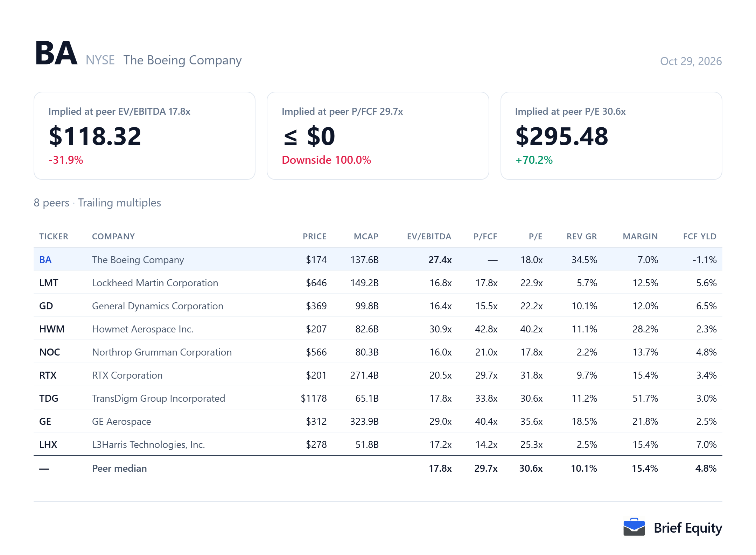Select the LHX ticker cell
The height and width of the screenshot is (555, 756).
coord(48,444)
